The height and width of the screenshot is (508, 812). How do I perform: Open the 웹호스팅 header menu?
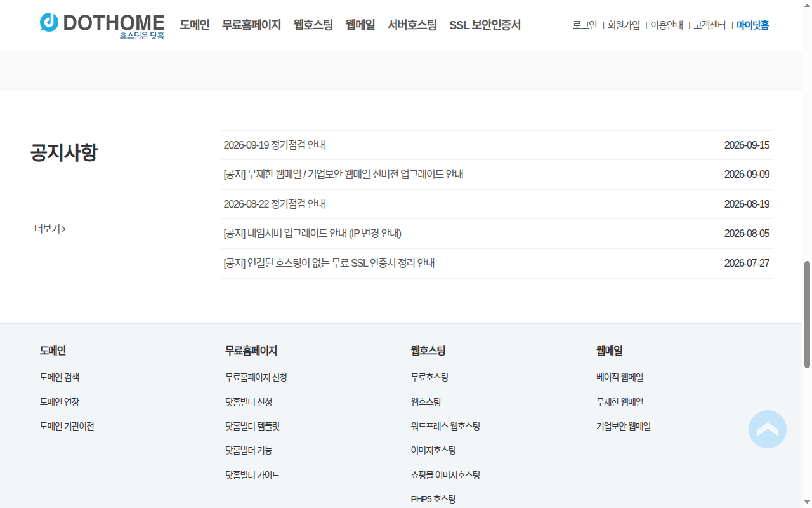click(x=313, y=25)
